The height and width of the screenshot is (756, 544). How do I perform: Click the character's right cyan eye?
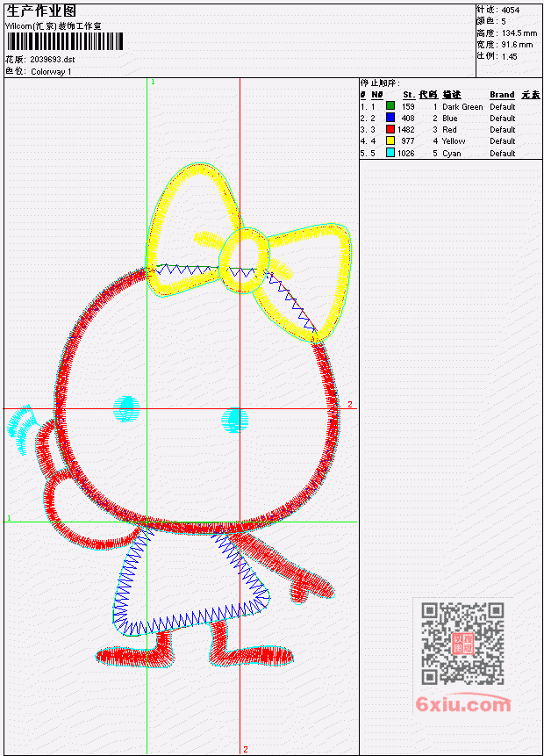coord(235,420)
